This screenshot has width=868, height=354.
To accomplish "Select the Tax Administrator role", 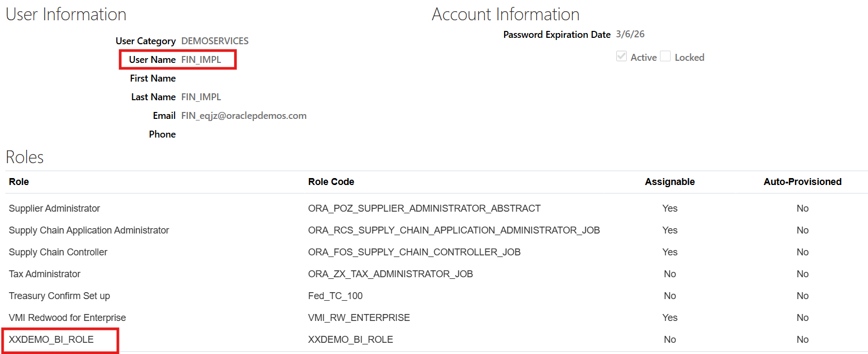I will click(x=45, y=274).
